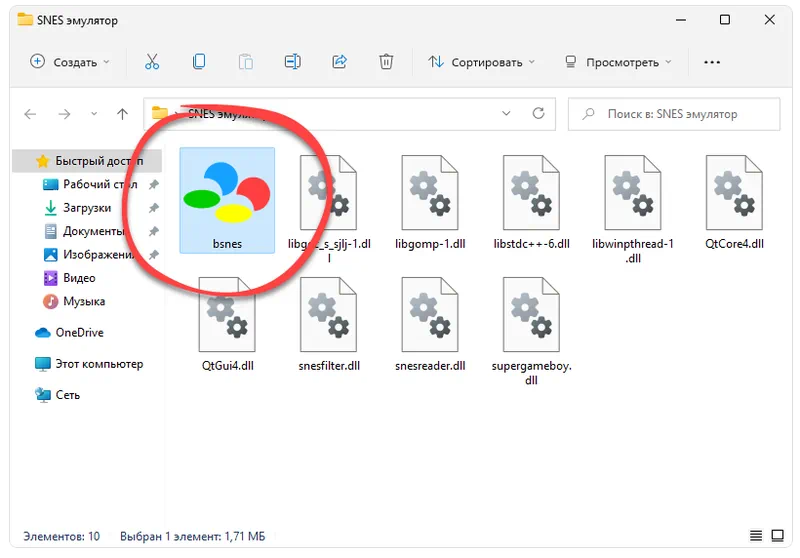Click the folder icon in address bar
Screen dimensions: 800x558
[x=160, y=113]
